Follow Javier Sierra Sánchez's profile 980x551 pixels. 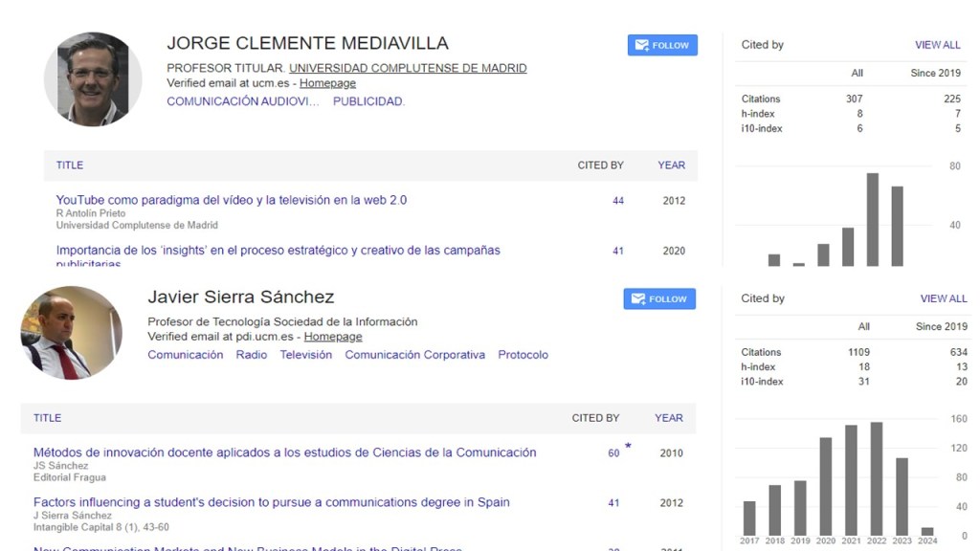click(659, 298)
